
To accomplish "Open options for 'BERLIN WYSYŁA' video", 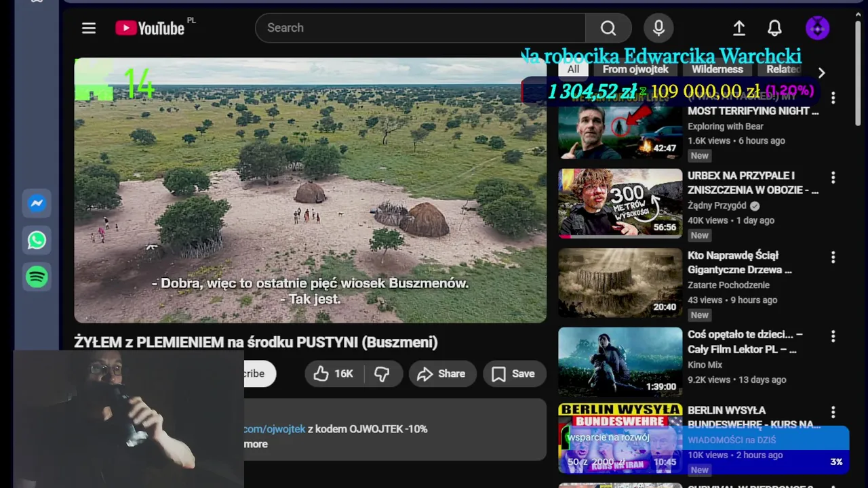I will [x=833, y=413].
